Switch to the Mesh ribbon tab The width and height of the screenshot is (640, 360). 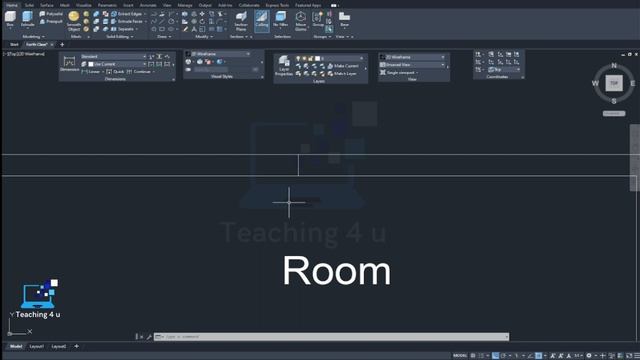pos(64,5)
